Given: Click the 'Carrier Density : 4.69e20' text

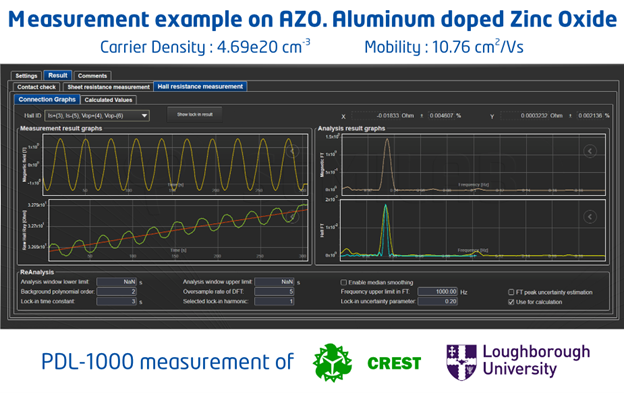Looking at the screenshot, I should tap(205, 47).
